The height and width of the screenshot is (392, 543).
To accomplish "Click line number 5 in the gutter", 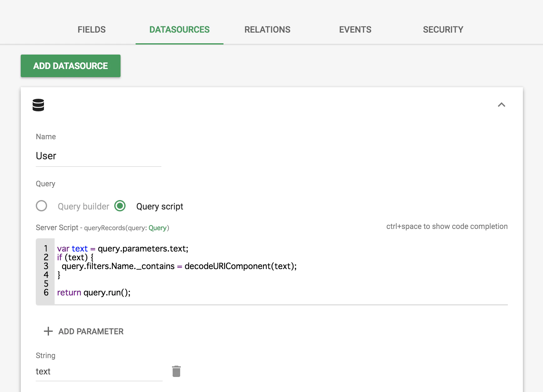I will click(x=46, y=284).
